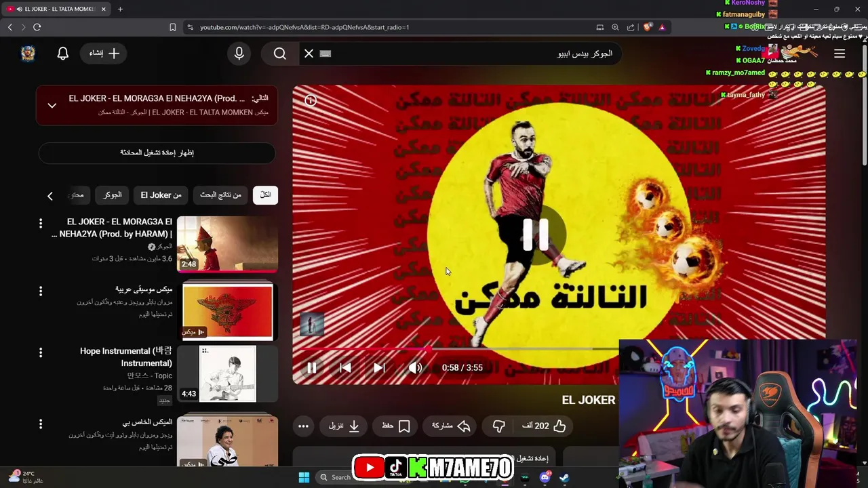Save the video with the حفظ button
The width and height of the screenshot is (868, 488).
(x=396, y=426)
